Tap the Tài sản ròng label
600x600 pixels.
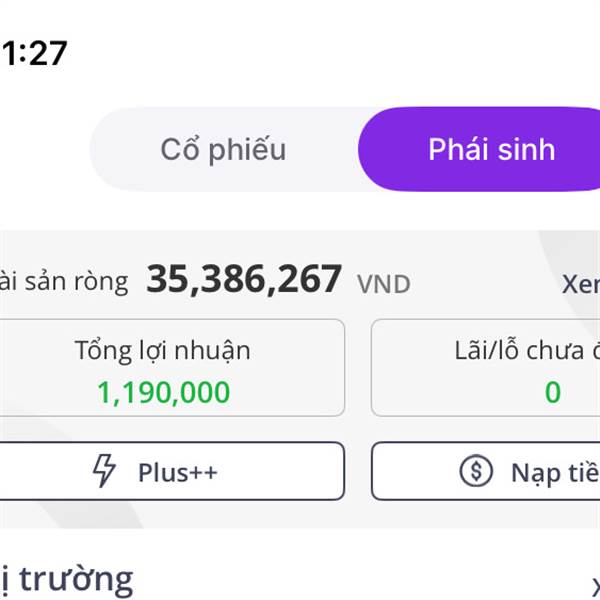[x=64, y=282]
